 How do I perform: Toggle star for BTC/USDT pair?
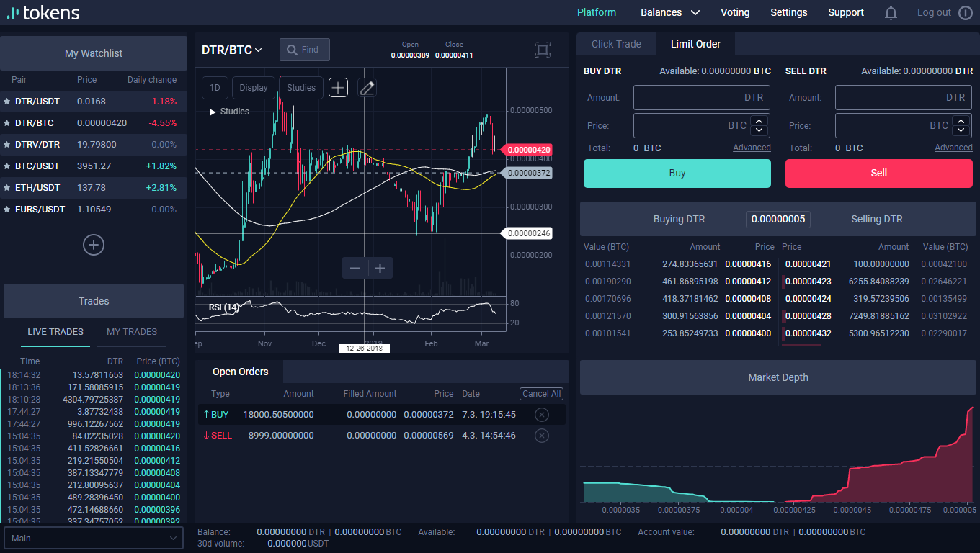[x=6, y=166]
